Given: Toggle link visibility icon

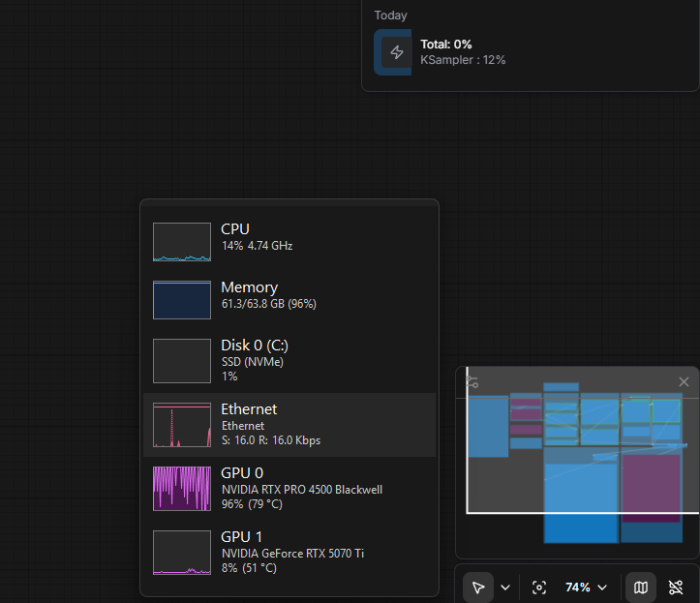Looking at the screenshot, I should (x=676, y=588).
